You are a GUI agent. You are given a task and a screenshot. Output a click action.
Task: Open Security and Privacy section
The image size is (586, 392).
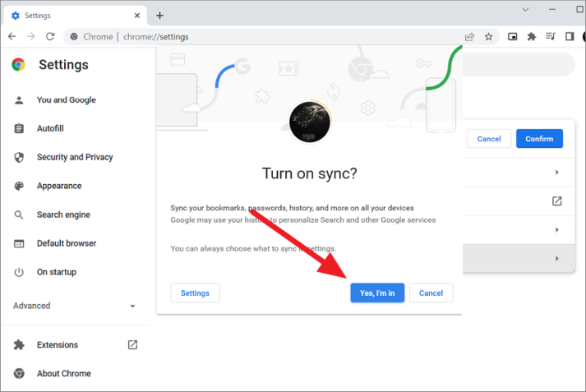75,157
